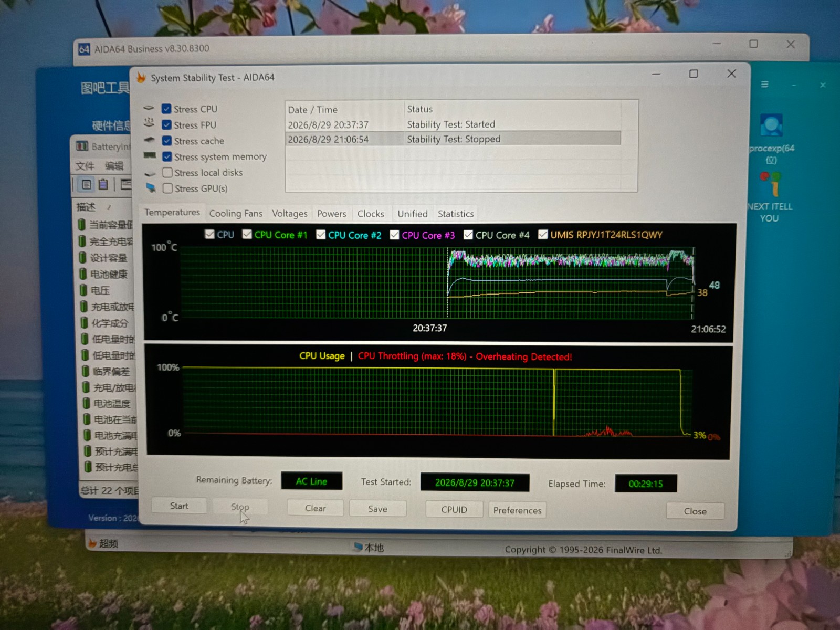
Task: Open the Cooling Fans tab
Action: tap(236, 213)
